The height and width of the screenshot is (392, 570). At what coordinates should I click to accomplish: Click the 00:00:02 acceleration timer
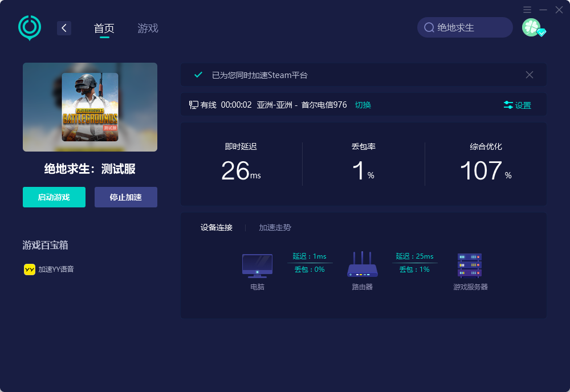click(237, 105)
